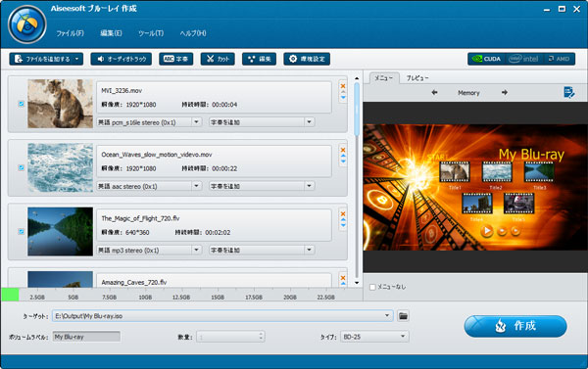
Task: Click the edit menu template icon
Action: (x=568, y=92)
